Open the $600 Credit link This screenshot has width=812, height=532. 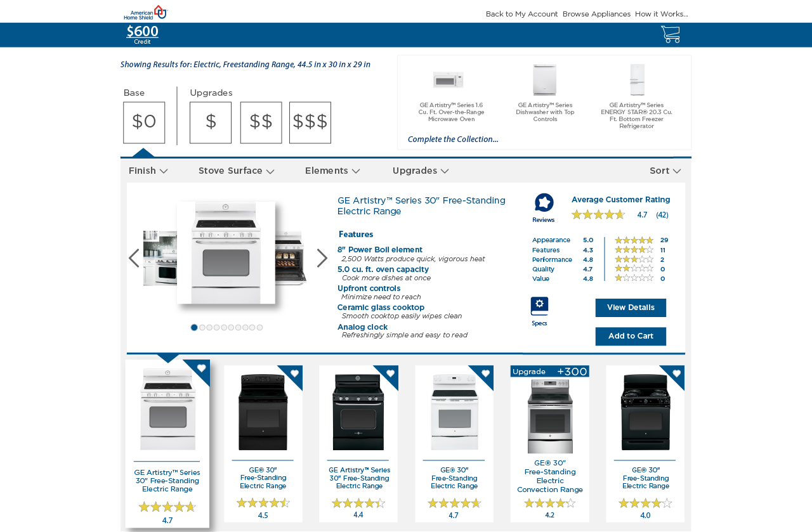(143, 34)
